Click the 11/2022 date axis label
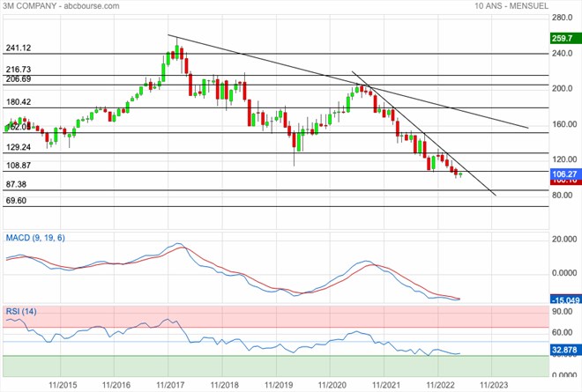 [440, 385]
